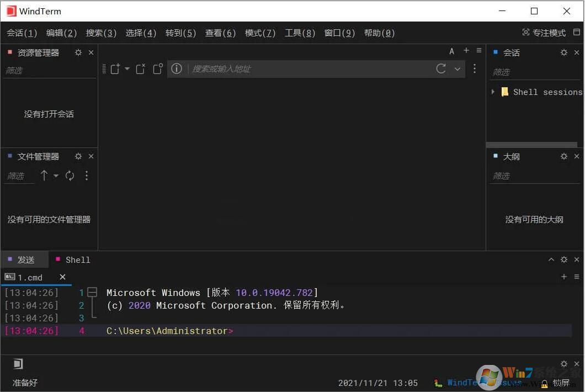This screenshot has height=392, width=585.
Task: Click the refresh icon in the address bar
Action: 440,68
